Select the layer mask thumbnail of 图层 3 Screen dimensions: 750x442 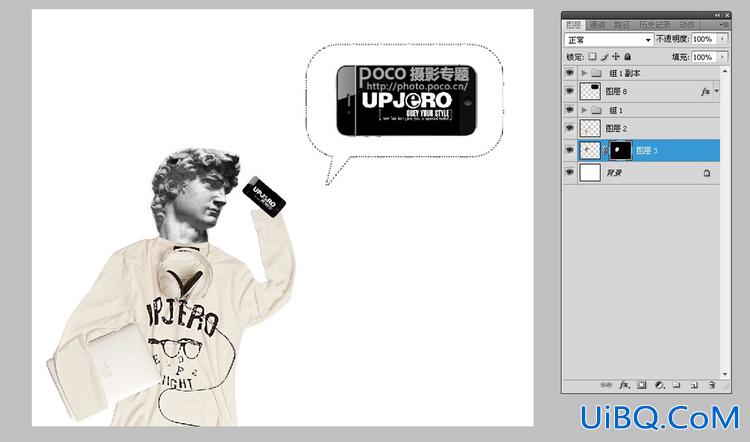[620, 150]
